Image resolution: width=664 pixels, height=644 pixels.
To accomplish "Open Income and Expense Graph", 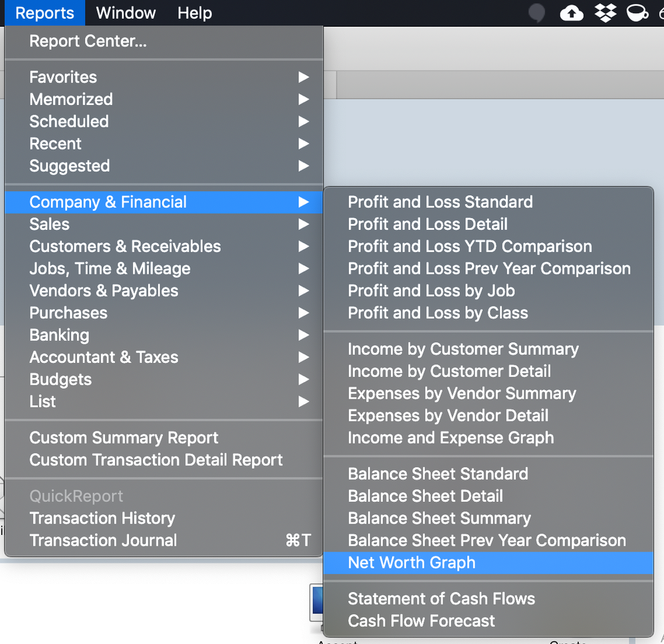I will (489, 437).
